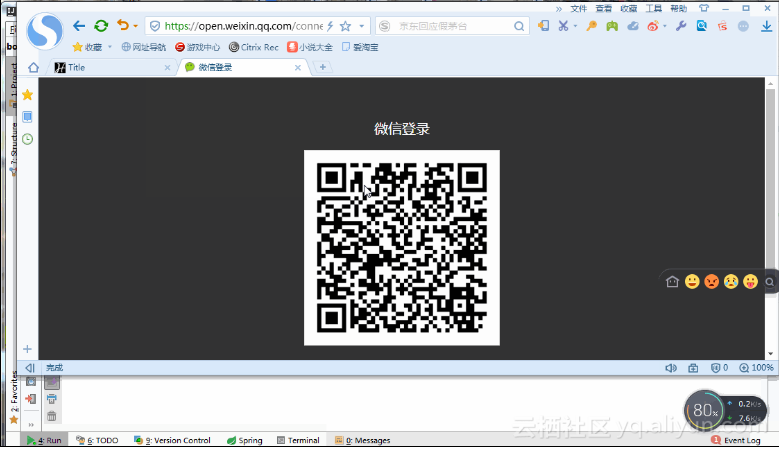Open the red shopping bag icon

(722, 26)
